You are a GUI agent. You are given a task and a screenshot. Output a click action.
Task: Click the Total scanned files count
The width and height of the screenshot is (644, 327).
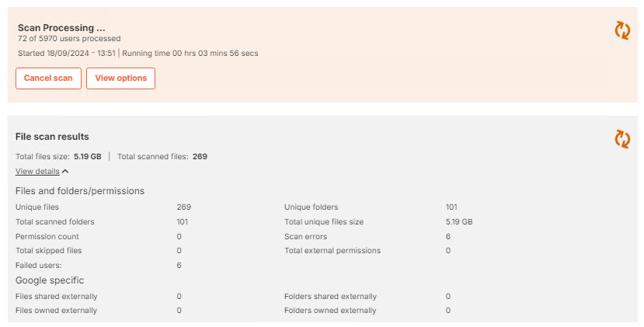200,156
